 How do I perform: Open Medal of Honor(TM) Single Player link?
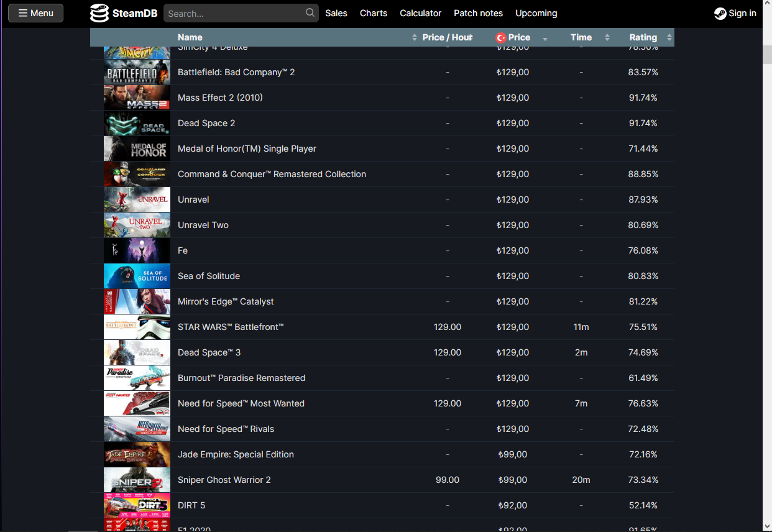coord(247,149)
